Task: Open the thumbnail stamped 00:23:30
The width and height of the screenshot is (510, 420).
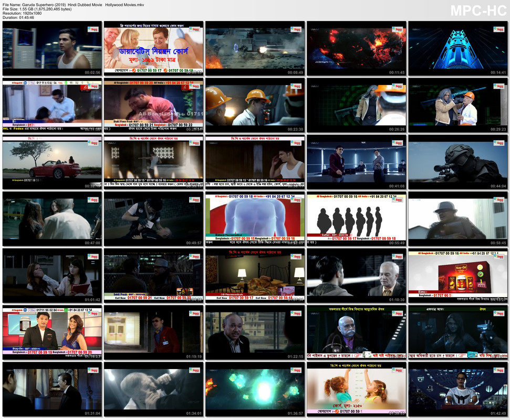Action: point(255,105)
